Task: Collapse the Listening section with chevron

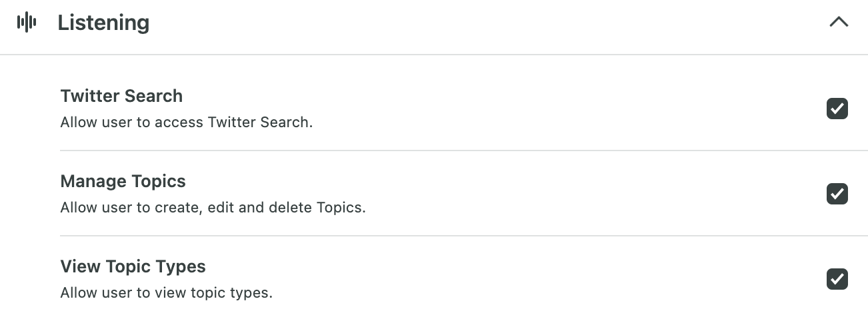Action: click(x=839, y=22)
